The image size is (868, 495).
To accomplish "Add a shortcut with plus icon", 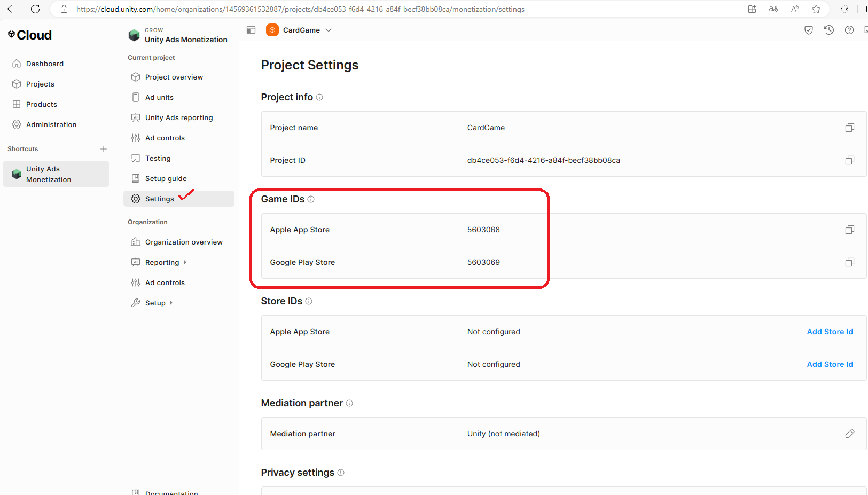I will pyautogui.click(x=104, y=149).
